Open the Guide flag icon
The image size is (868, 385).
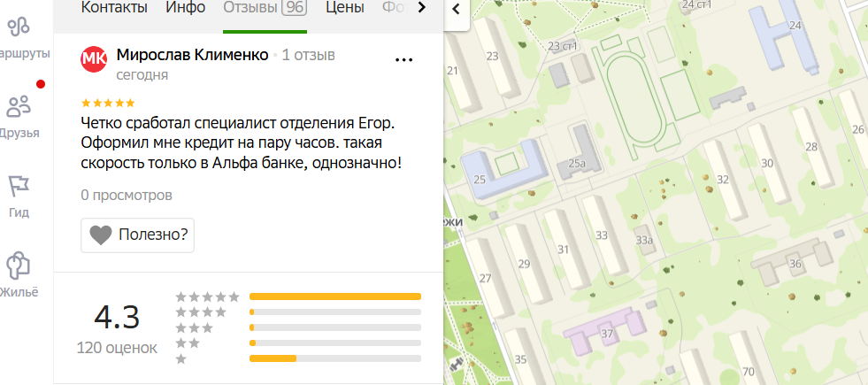coord(19,188)
